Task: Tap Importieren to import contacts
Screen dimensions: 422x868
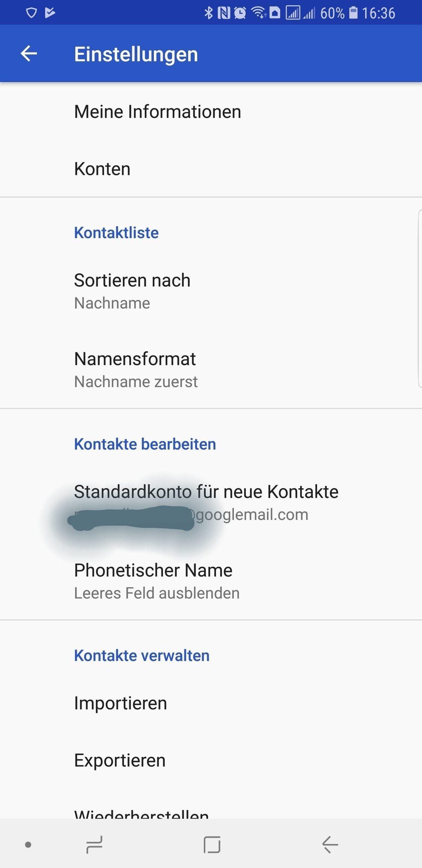Action: click(x=121, y=703)
